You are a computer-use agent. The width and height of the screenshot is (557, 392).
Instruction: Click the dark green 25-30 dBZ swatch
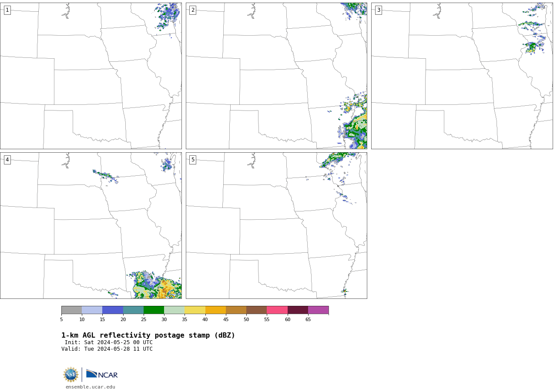(x=154, y=310)
